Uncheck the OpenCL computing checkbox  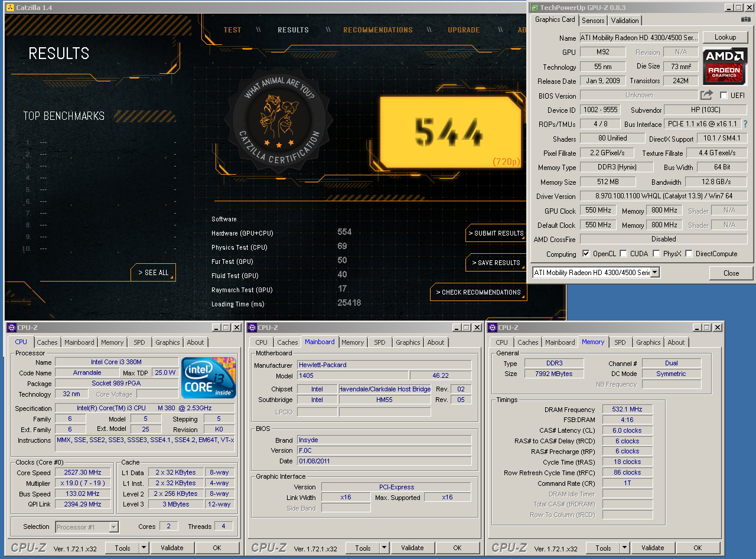click(x=586, y=254)
